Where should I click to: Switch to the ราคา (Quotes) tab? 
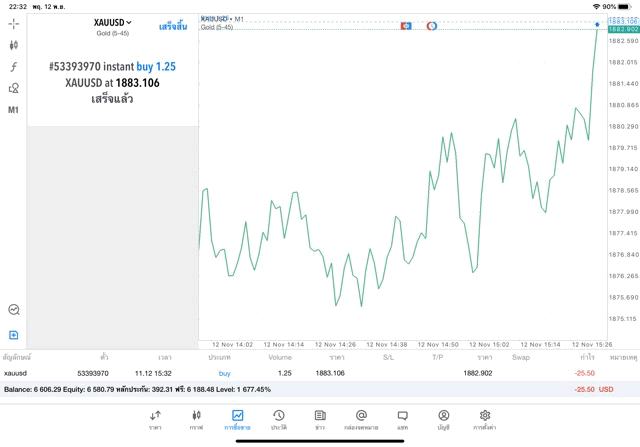tap(155, 420)
